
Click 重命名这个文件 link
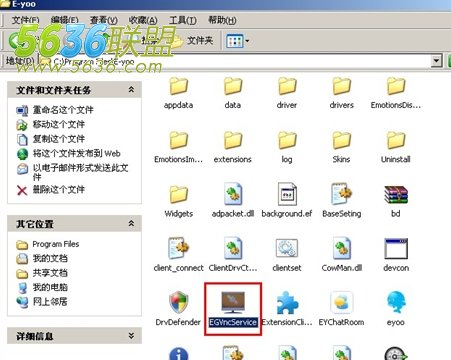point(63,110)
